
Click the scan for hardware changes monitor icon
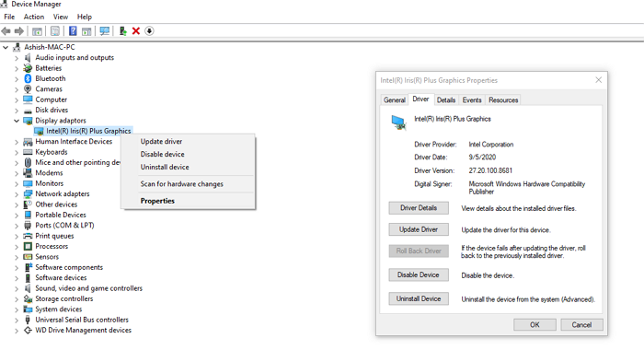(105, 30)
